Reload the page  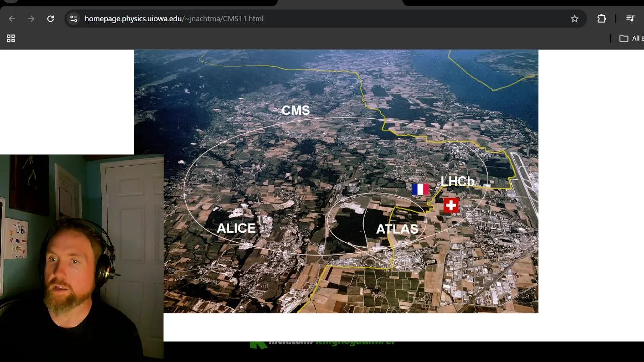[51, 19]
